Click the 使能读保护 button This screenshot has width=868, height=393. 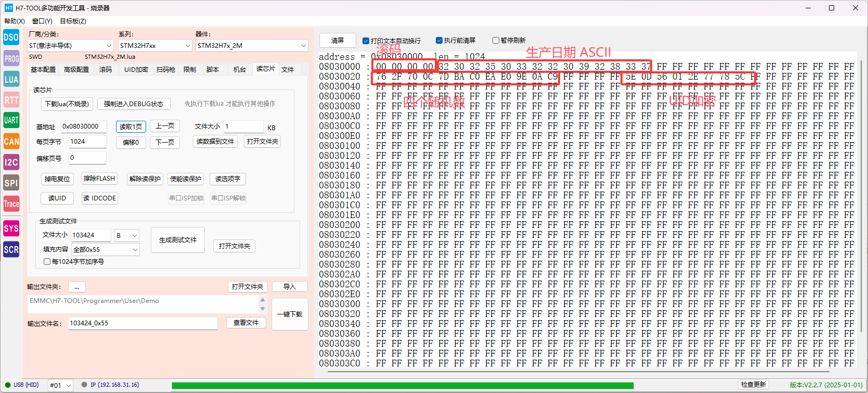pyautogui.click(x=186, y=179)
